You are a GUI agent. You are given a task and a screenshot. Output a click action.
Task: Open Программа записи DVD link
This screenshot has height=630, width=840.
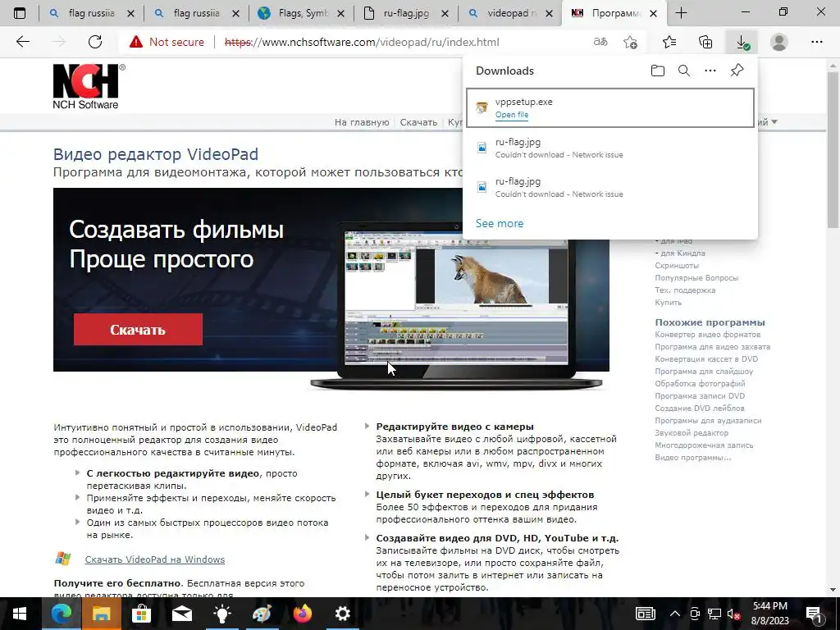tap(700, 396)
